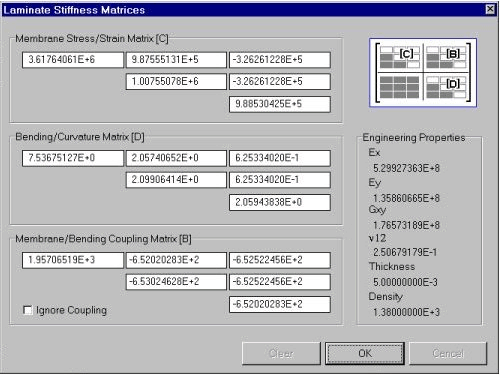Click Ex value 5.29927363E+8

tap(406, 168)
